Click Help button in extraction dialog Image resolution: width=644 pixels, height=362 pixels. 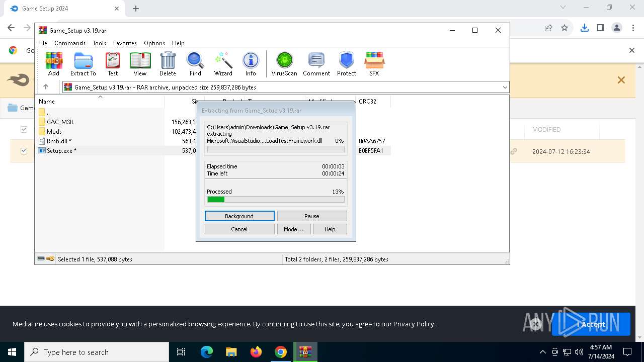(330, 229)
